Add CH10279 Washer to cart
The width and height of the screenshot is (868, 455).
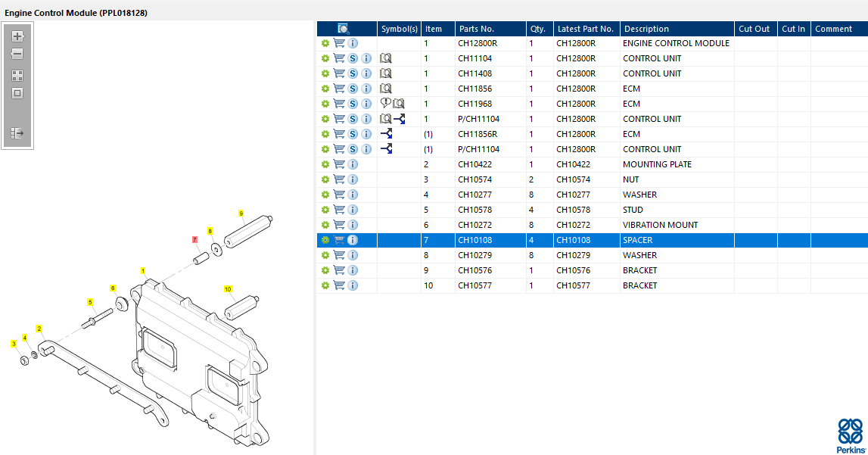(339, 255)
